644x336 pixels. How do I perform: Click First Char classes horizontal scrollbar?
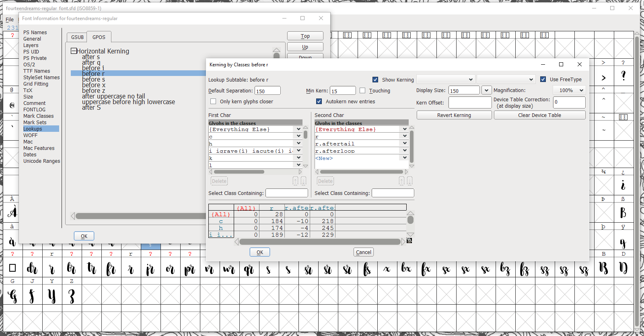[239, 172]
